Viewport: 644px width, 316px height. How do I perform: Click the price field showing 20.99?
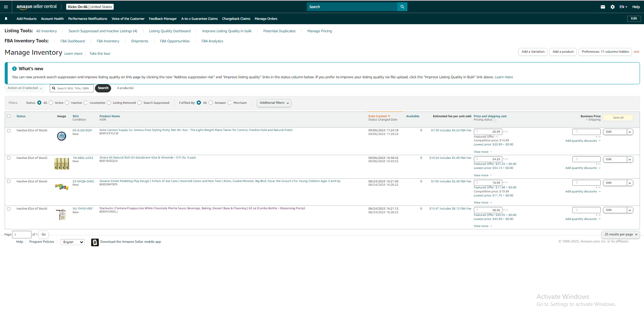(488, 132)
